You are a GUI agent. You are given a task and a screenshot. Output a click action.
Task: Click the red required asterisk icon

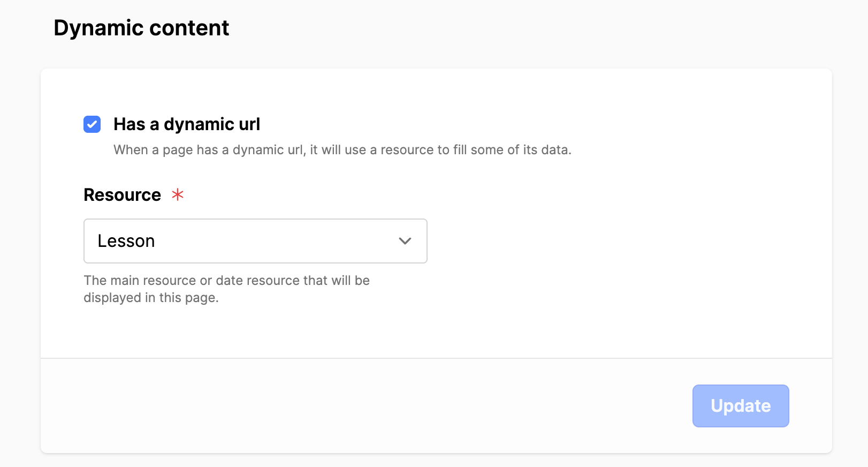[x=178, y=194]
